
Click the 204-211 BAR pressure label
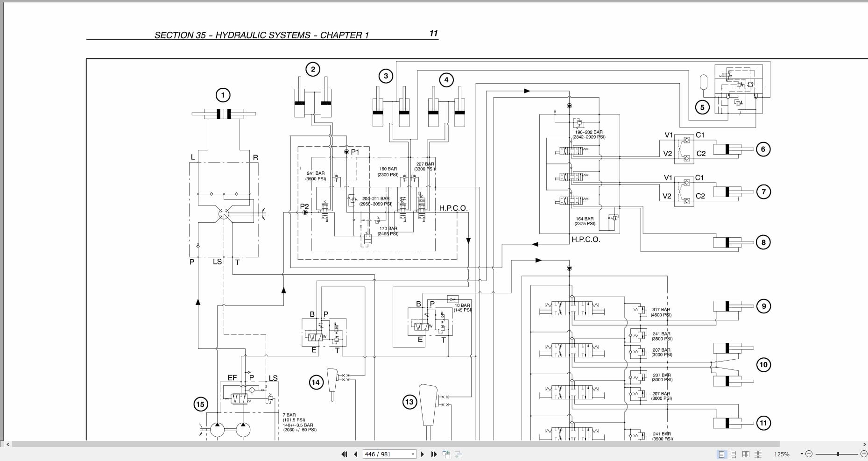point(376,201)
